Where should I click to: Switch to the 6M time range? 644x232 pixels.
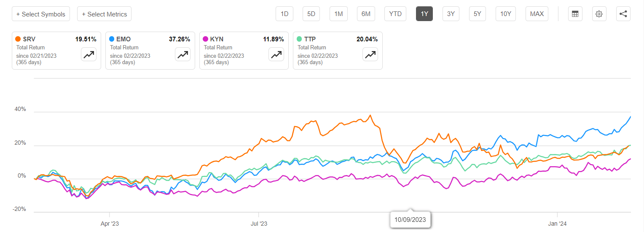(366, 14)
